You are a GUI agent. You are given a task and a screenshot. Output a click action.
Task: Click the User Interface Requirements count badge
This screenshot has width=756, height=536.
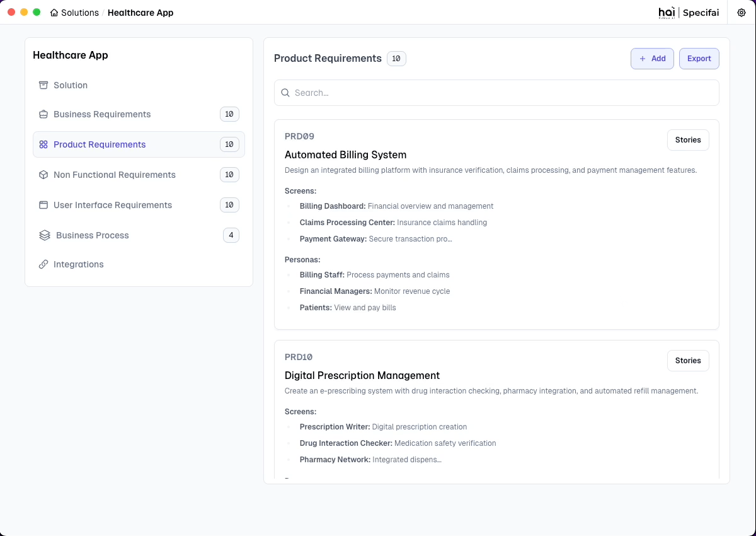pyautogui.click(x=229, y=205)
